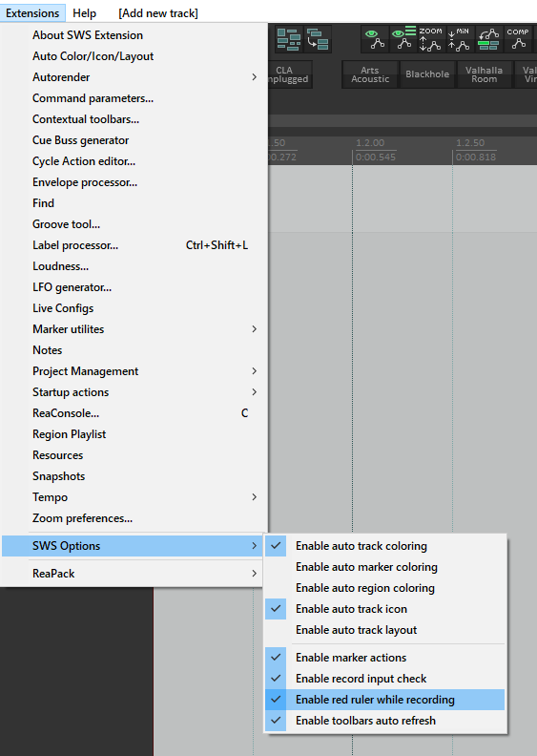Toggle Enable auto track icon
Viewport: 537px width, 756px height.
tap(385, 609)
